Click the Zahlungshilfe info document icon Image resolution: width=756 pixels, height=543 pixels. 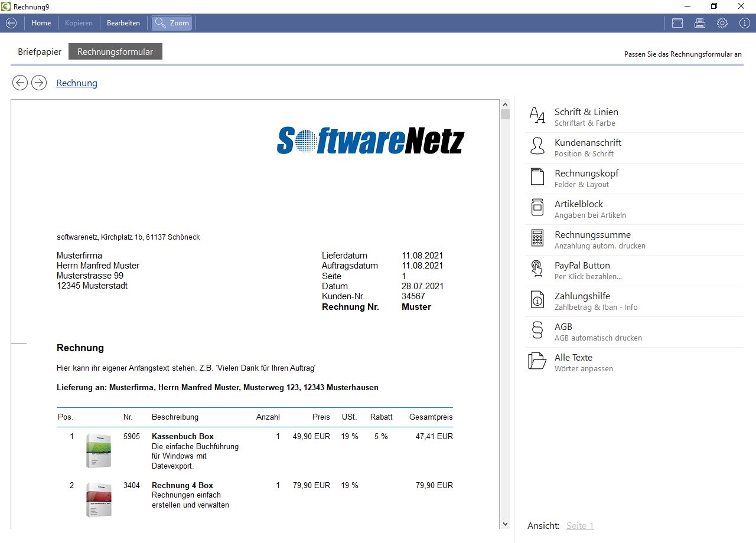537,300
